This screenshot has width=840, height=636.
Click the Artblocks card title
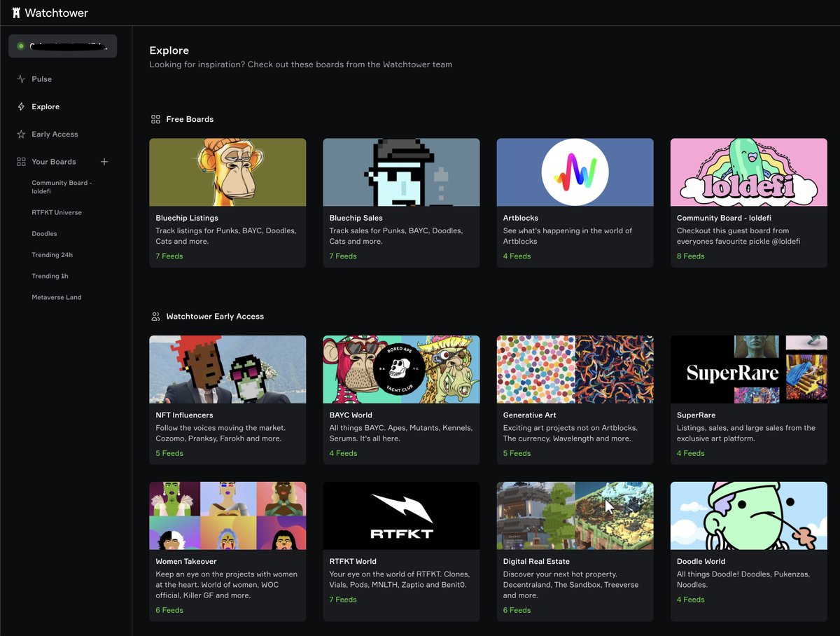pos(521,218)
